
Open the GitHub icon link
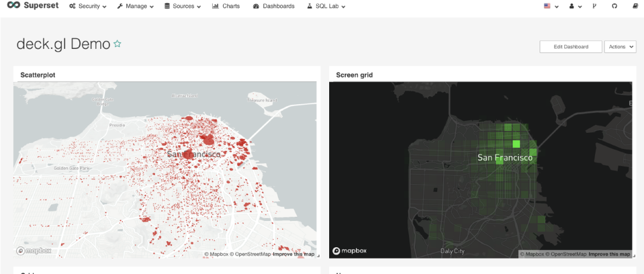coord(614,6)
